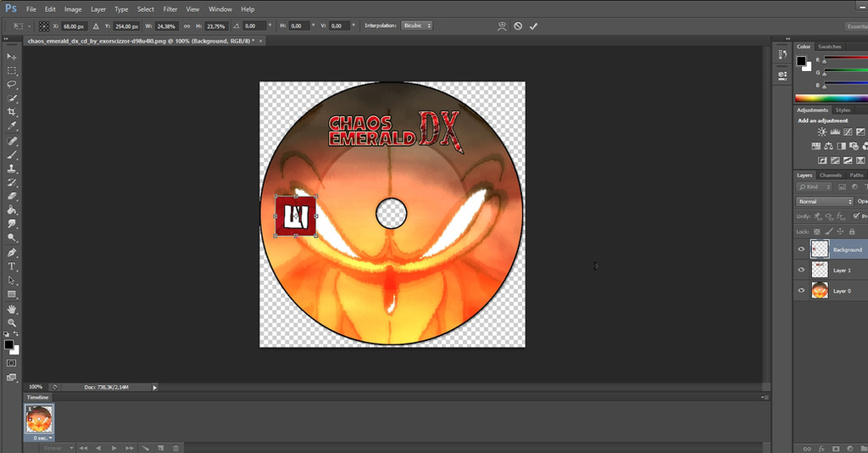
Task: Select the Crop tool
Action: pyautogui.click(x=12, y=112)
